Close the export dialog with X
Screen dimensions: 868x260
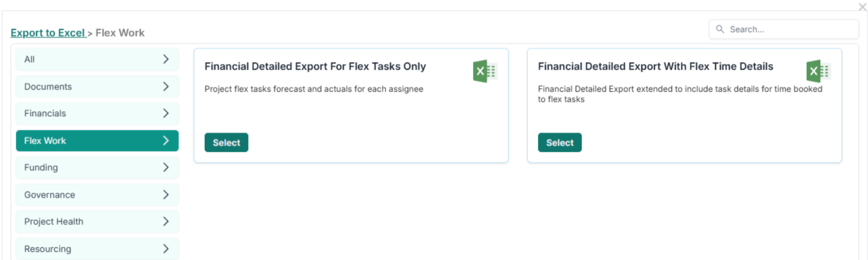click(862, 7)
